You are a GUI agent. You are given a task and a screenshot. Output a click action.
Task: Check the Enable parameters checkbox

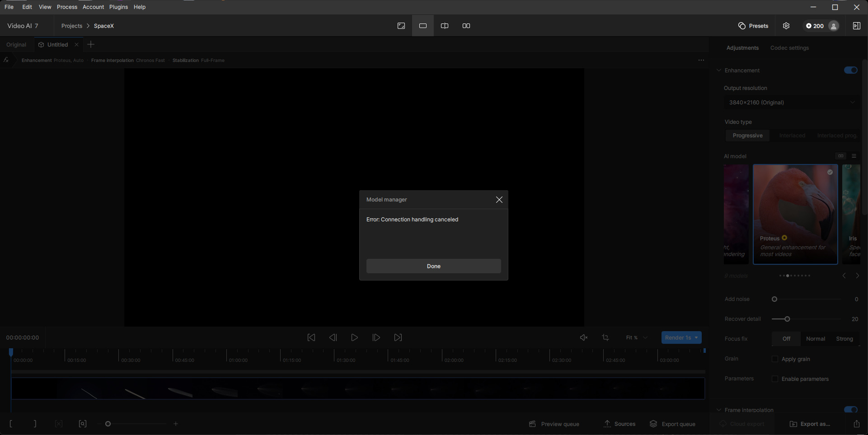pos(775,379)
